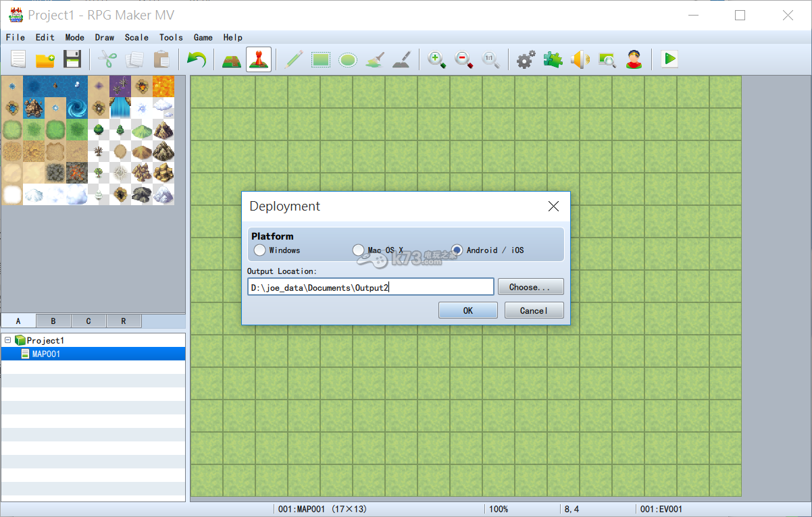Switch to tileset tab B
The height and width of the screenshot is (517, 812).
click(53, 321)
